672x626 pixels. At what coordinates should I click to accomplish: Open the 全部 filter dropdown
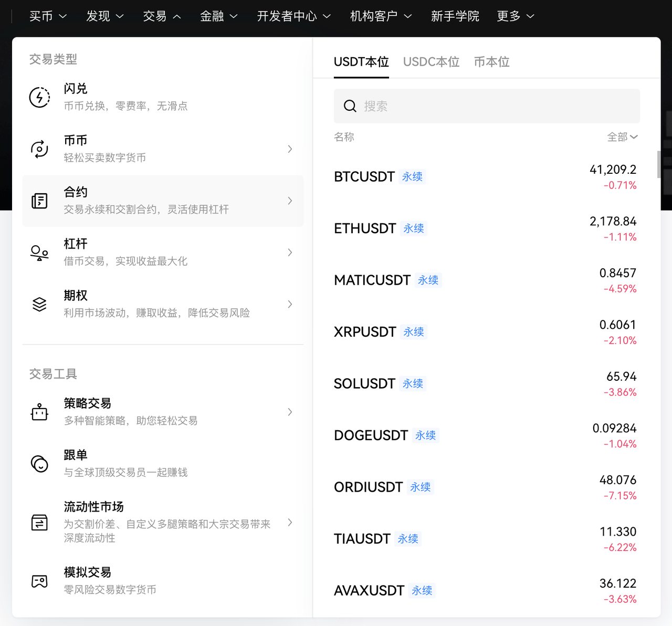(623, 137)
